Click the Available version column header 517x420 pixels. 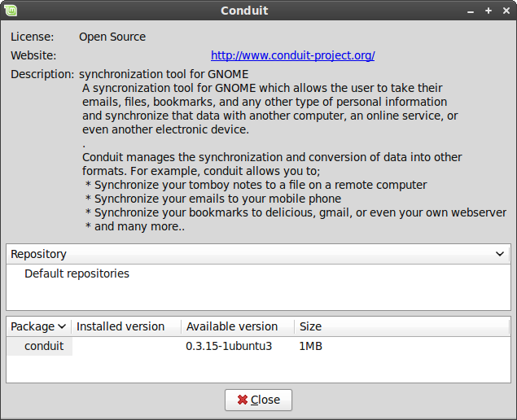click(x=238, y=326)
